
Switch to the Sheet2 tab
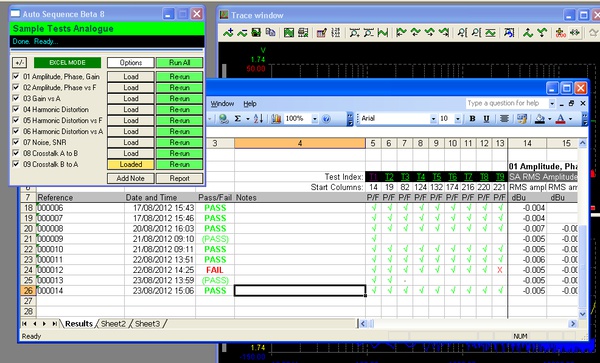tap(113, 324)
